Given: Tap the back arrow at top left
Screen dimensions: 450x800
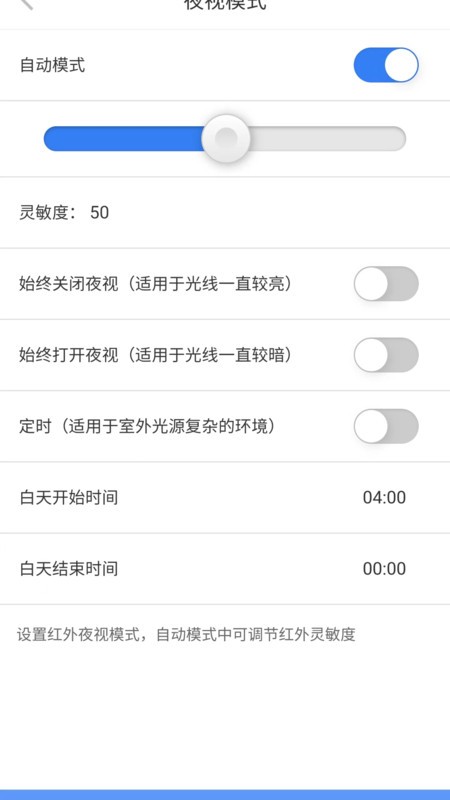Looking at the screenshot, I should click(27, 4).
